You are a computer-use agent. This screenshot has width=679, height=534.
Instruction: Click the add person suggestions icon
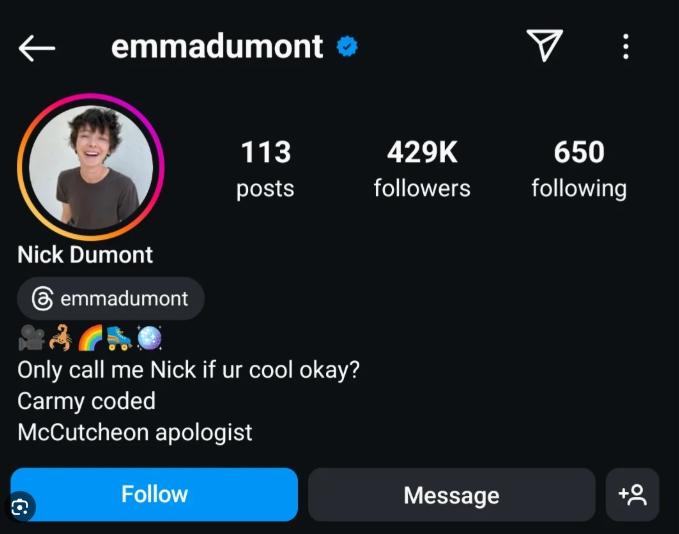click(x=632, y=495)
